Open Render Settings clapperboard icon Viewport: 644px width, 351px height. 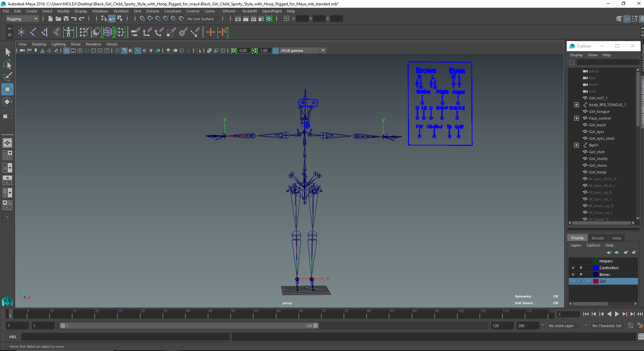point(261,19)
